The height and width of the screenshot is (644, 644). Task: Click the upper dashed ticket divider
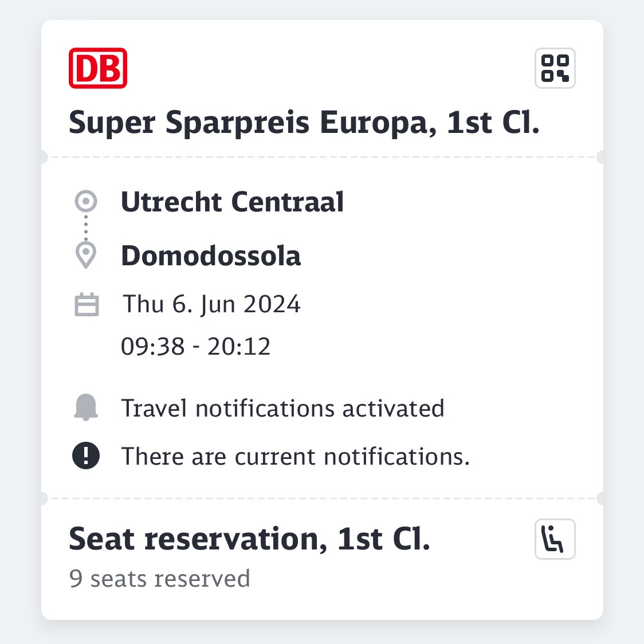[322, 157]
